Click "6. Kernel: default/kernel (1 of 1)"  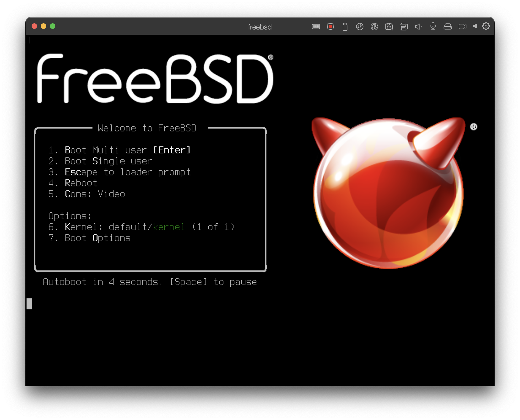click(141, 227)
